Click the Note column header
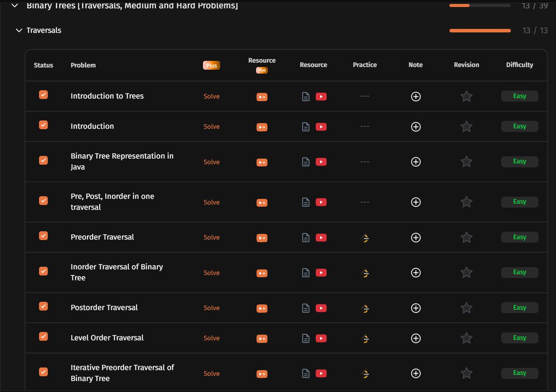Image resolution: width=556 pixels, height=392 pixels. 416,65
